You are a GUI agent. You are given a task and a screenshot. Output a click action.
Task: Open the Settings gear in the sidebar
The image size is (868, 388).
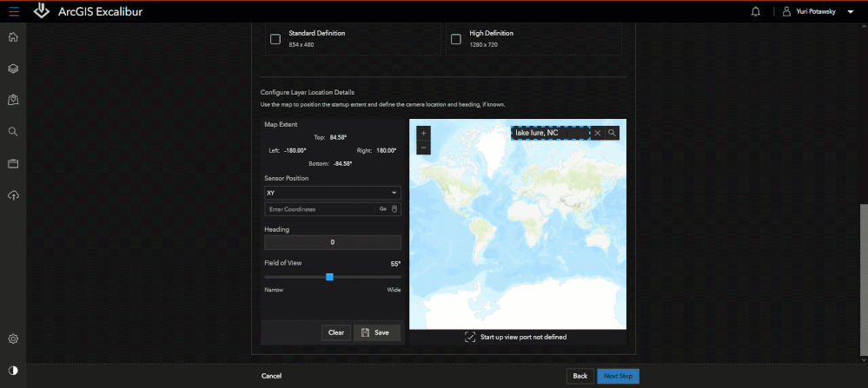[x=13, y=339]
